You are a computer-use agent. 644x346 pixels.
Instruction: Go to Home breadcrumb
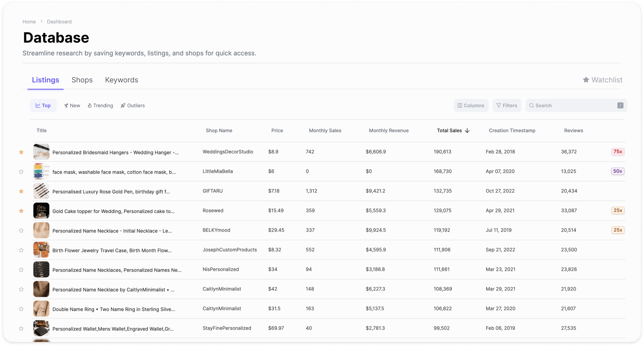pyautogui.click(x=29, y=22)
